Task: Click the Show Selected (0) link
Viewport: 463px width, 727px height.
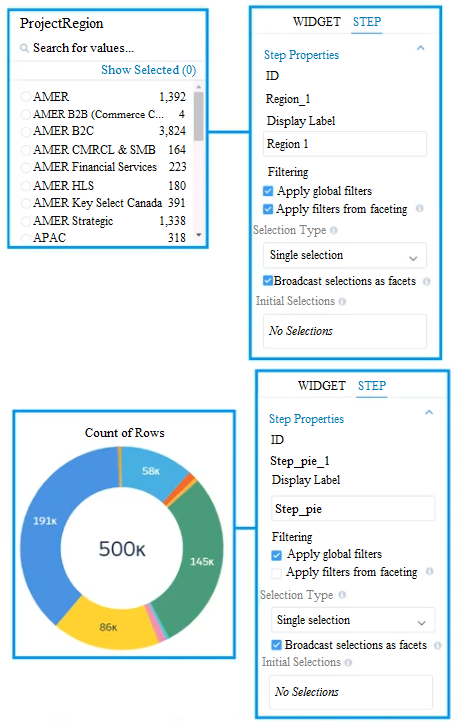Action: pos(148,70)
